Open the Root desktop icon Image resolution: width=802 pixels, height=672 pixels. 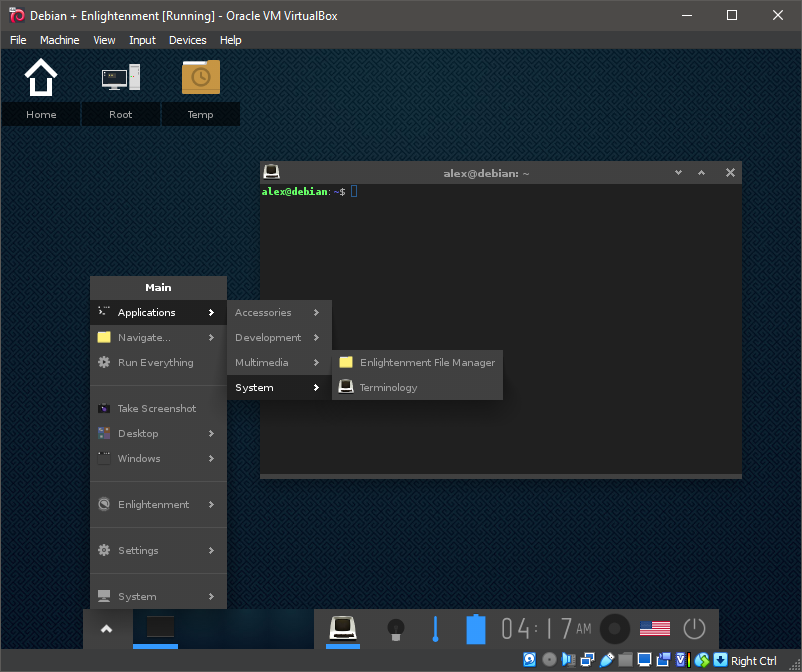click(x=121, y=78)
